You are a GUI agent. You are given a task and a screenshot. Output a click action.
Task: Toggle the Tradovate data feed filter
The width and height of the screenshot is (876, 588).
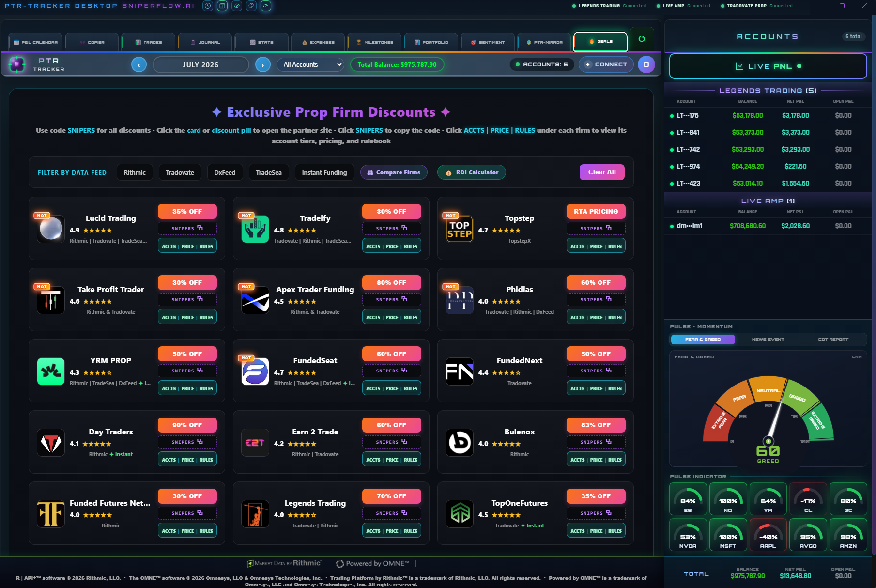click(x=180, y=172)
